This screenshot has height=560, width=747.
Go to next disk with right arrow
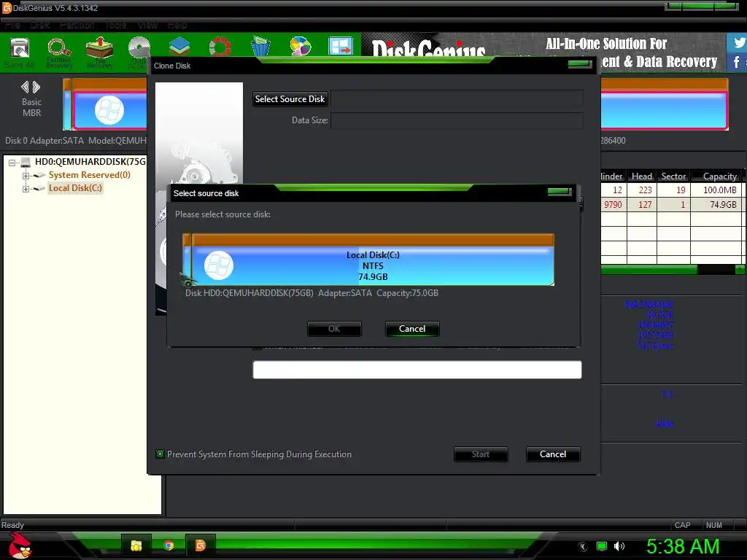[36, 87]
